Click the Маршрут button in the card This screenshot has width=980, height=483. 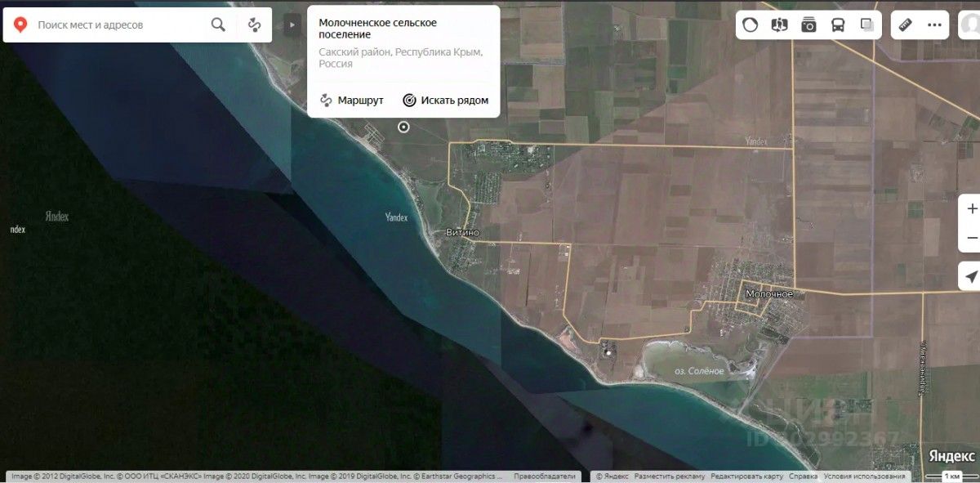click(x=351, y=101)
